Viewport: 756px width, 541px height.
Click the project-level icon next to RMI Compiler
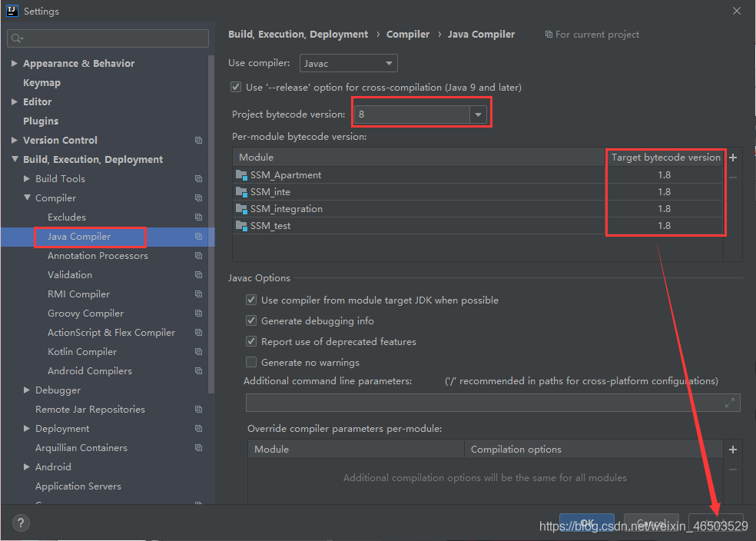click(198, 294)
